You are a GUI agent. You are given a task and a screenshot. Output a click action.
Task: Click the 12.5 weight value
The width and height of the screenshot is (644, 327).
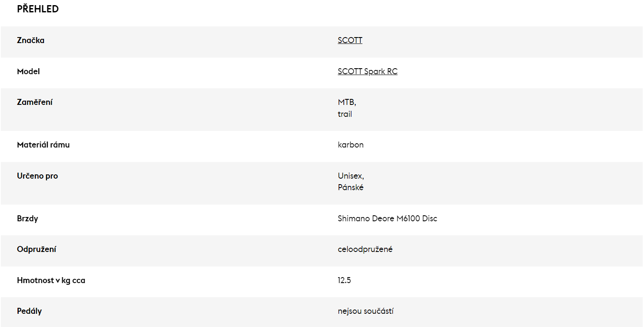point(344,281)
